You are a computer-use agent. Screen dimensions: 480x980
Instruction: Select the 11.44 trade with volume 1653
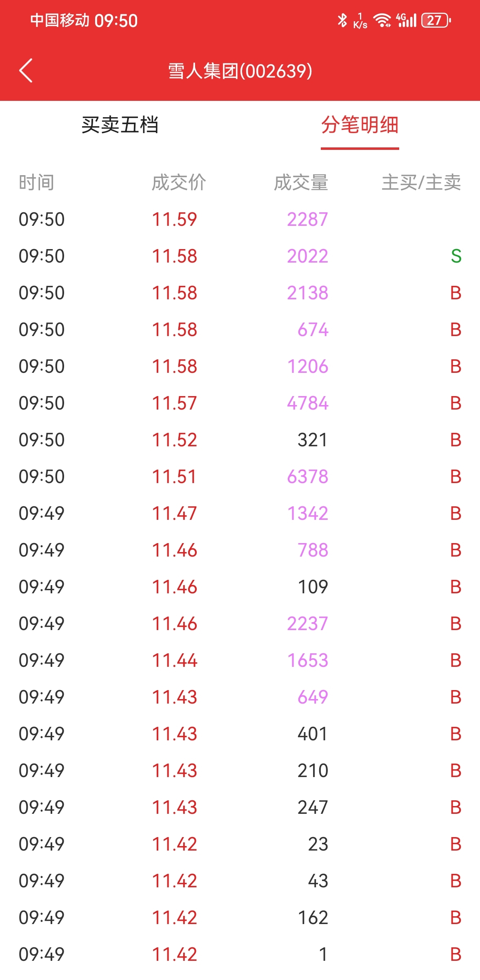[x=240, y=660]
